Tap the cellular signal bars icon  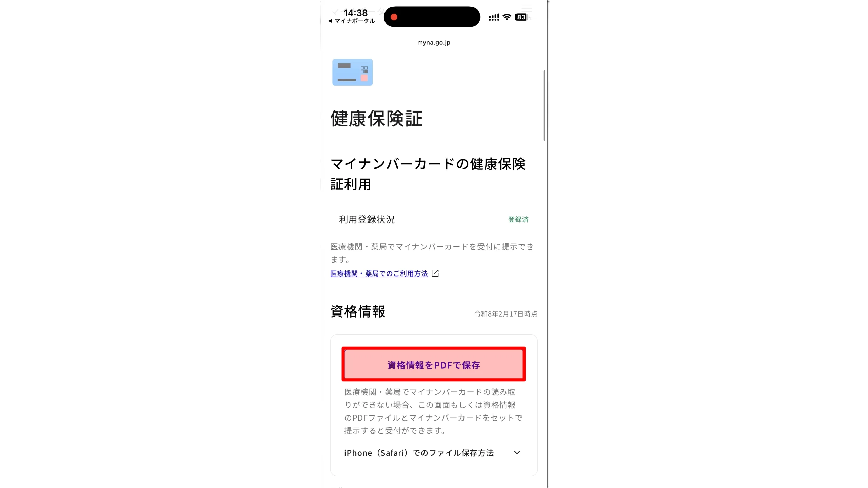tap(494, 17)
